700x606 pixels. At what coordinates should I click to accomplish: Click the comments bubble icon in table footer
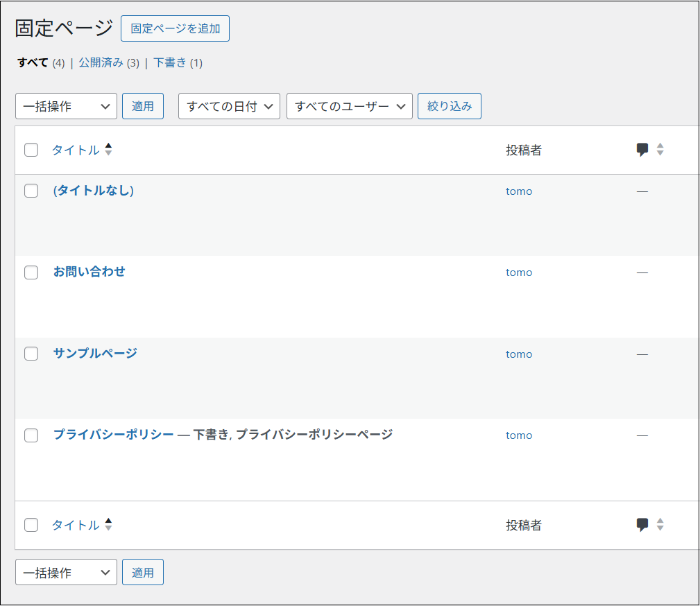642,525
